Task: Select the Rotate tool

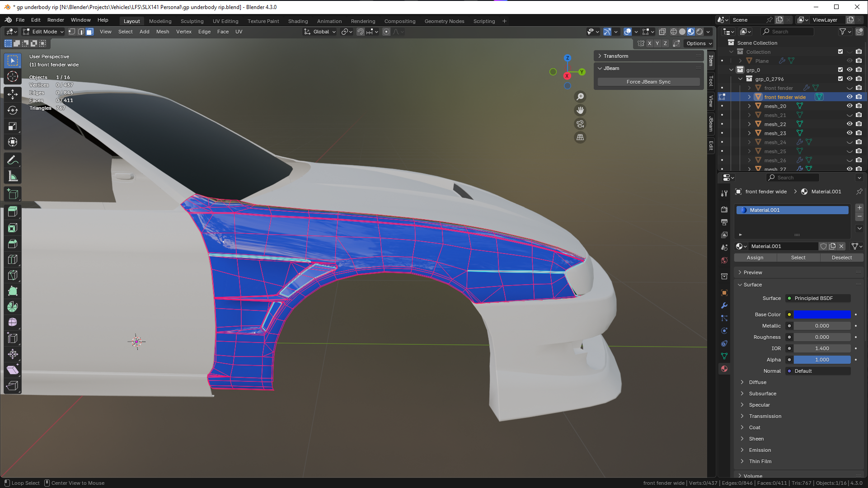Action: click(x=13, y=110)
